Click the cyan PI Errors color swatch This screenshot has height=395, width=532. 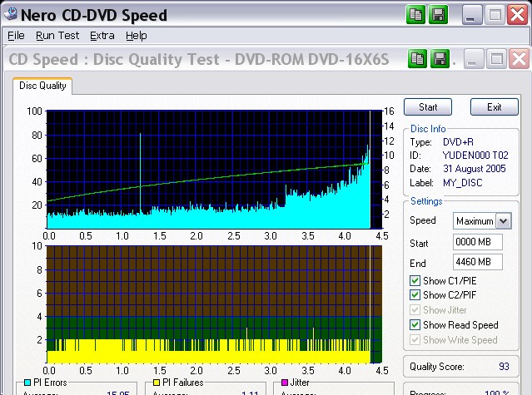point(27,383)
